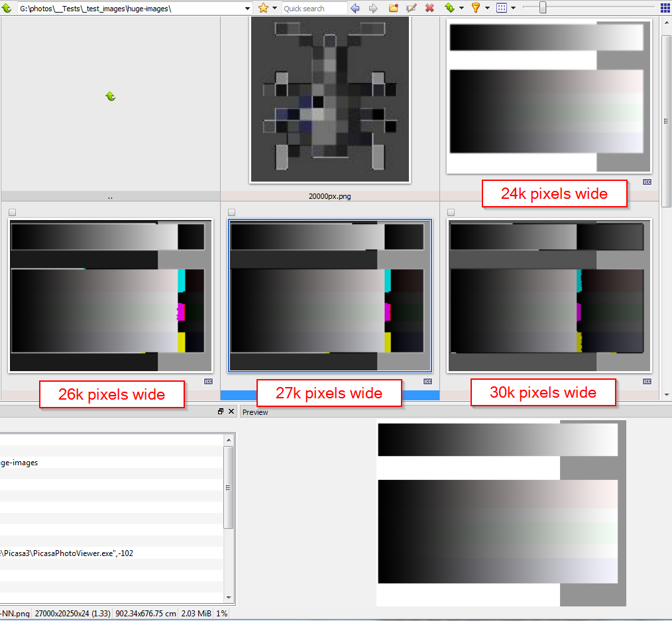Tick the checkbox above the 26k thumbnail

pyautogui.click(x=13, y=212)
